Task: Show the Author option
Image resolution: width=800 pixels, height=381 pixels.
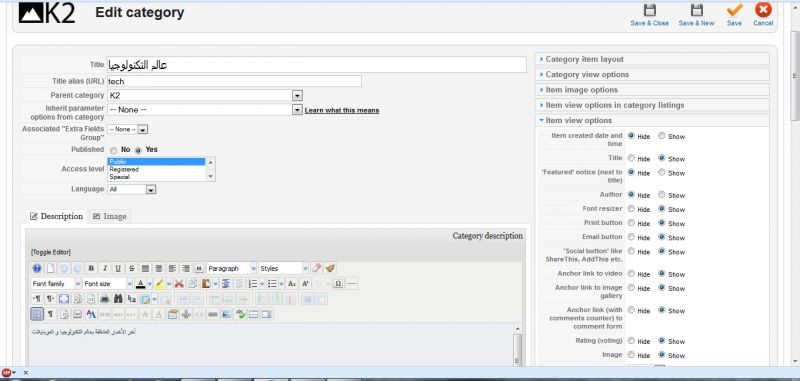Action: (662, 194)
